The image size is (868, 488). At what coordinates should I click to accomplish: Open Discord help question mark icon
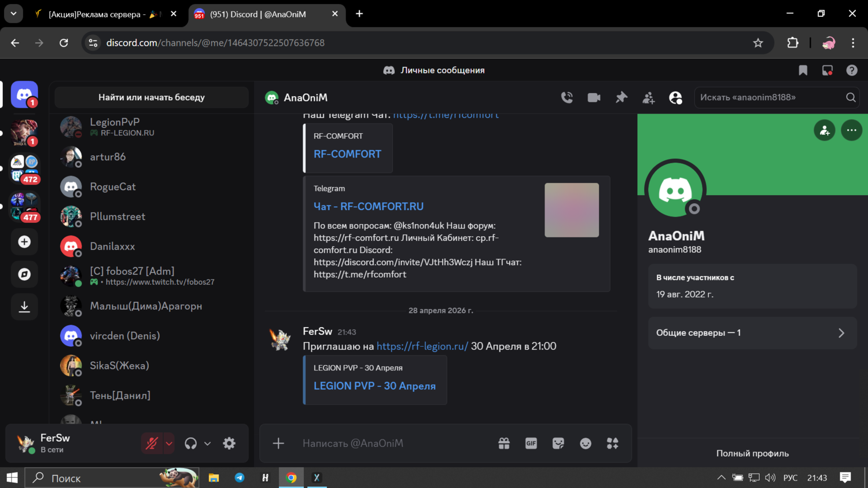point(852,70)
